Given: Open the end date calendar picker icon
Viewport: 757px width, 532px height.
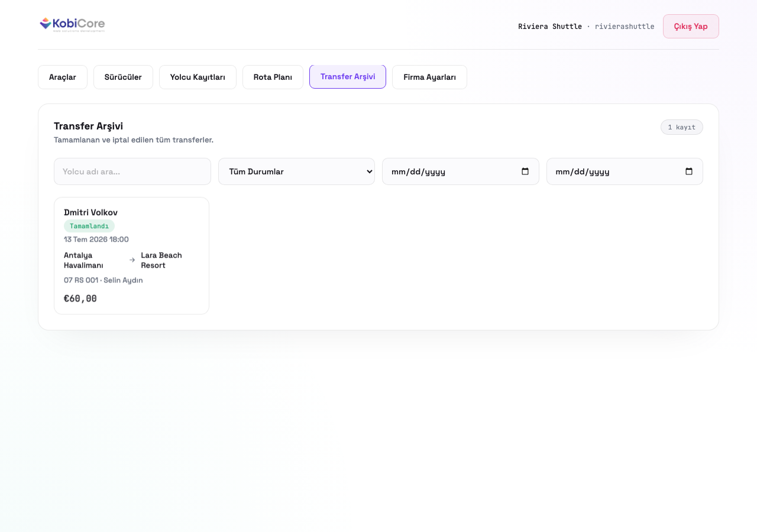Looking at the screenshot, I should pyautogui.click(x=688, y=171).
